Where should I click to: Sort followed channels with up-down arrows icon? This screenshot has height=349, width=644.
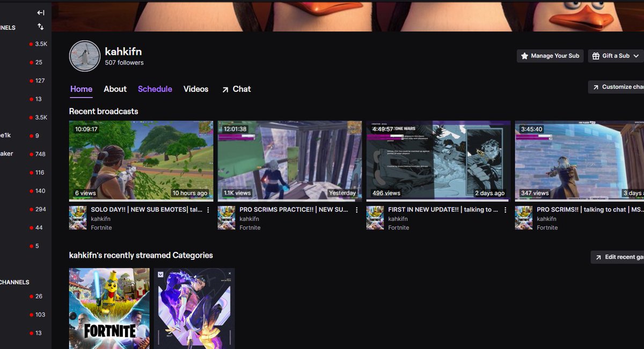pos(41,26)
